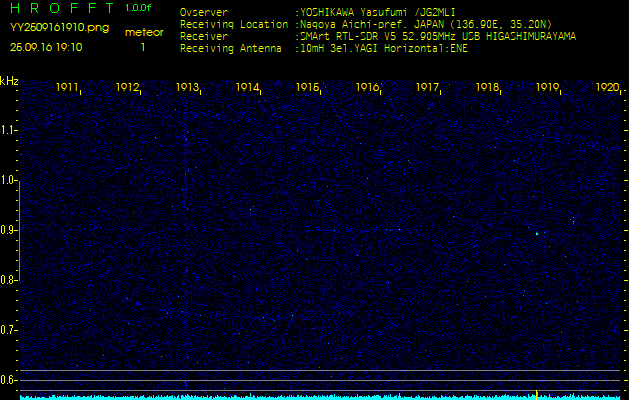Select the 1920 time label

click(x=607, y=88)
